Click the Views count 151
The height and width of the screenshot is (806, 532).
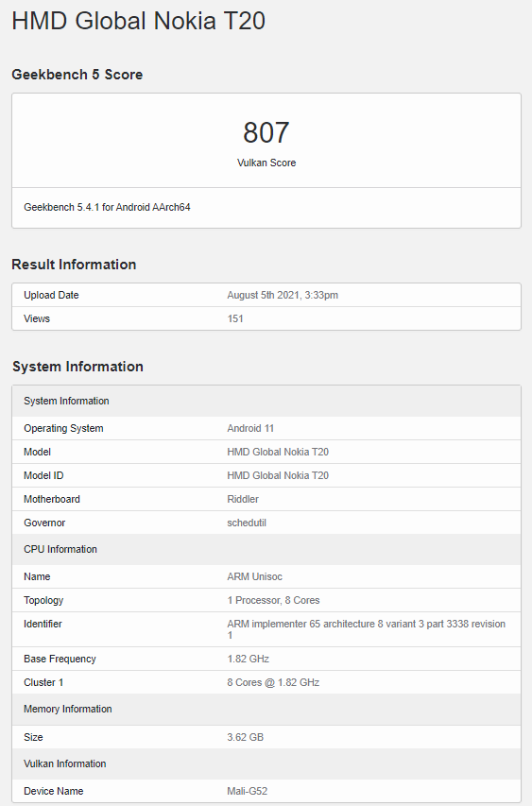235,318
